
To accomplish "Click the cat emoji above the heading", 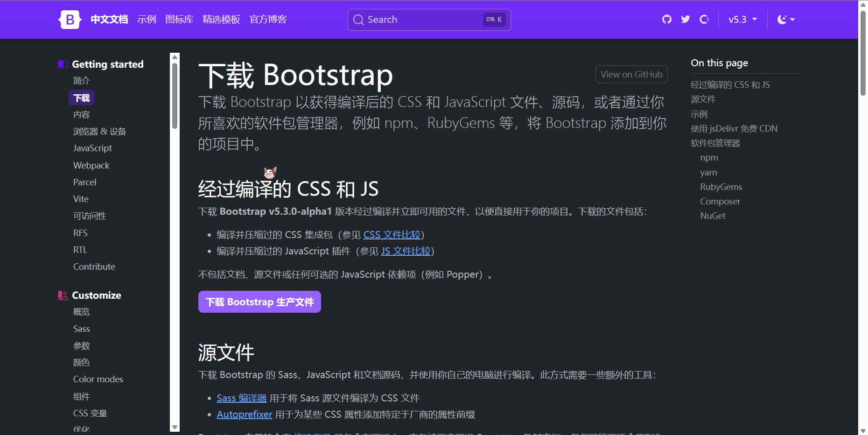I will coord(270,173).
